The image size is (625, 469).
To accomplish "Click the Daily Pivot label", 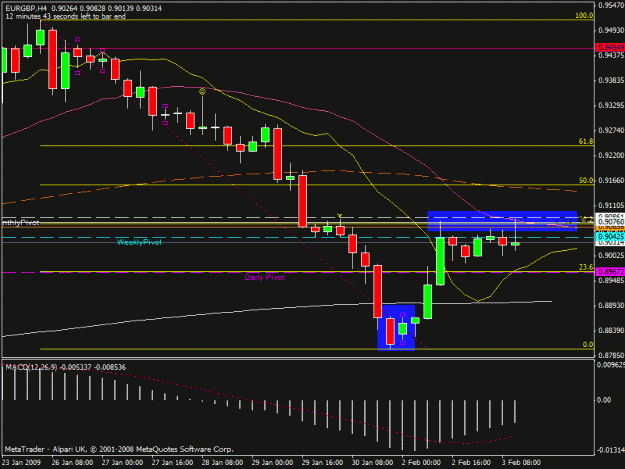I will point(265,277).
